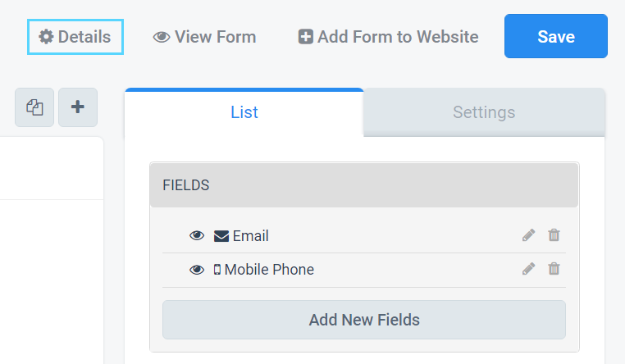Toggle visibility of the Email field
This screenshot has width=625, height=364.
(x=197, y=236)
